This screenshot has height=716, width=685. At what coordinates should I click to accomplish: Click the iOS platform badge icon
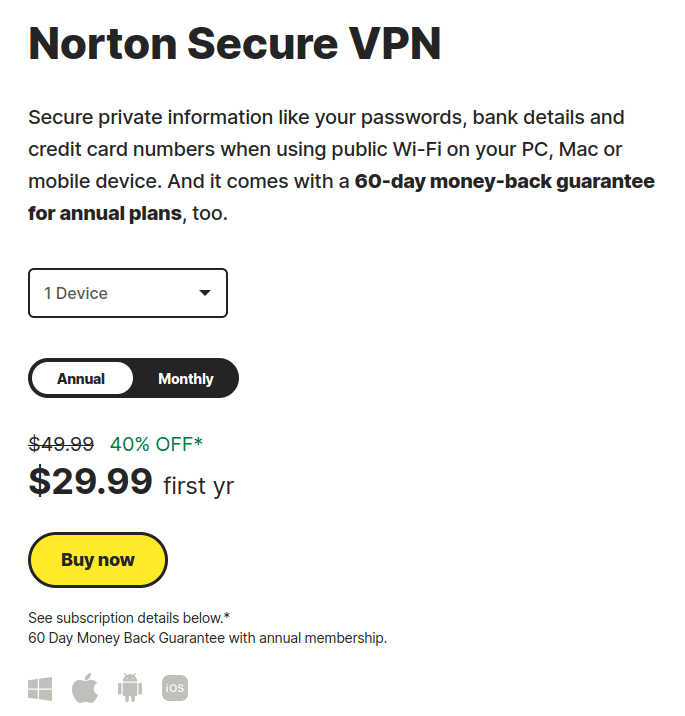point(175,688)
